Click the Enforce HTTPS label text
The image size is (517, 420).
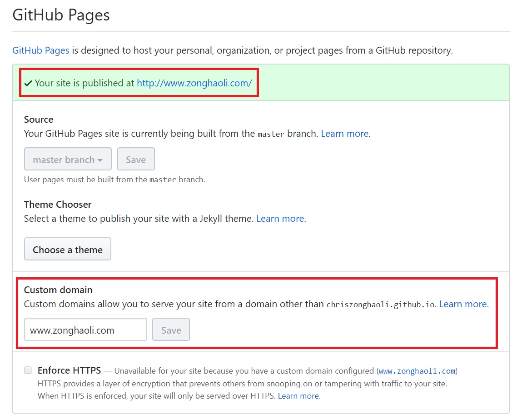[69, 370]
